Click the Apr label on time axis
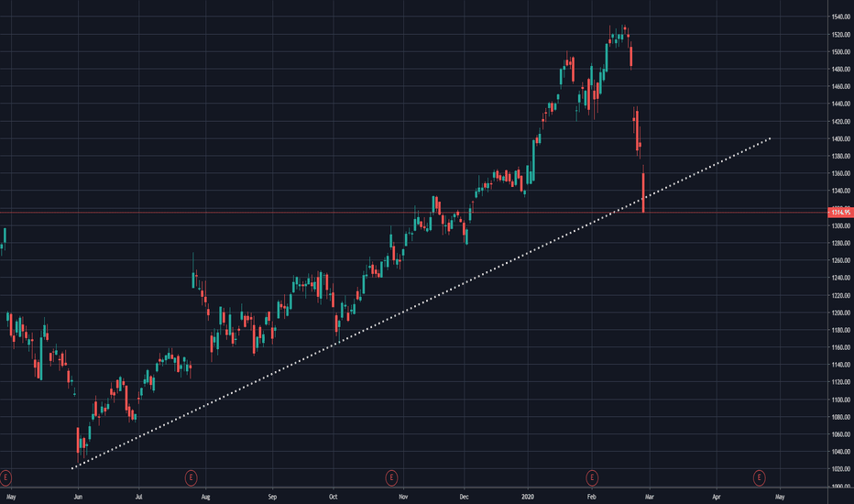This screenshot has height=504, width=854. coord(717,497)
